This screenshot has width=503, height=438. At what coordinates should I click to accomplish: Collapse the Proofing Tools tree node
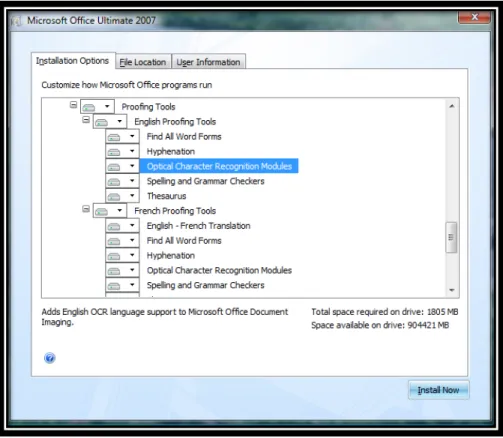(73, 105)
